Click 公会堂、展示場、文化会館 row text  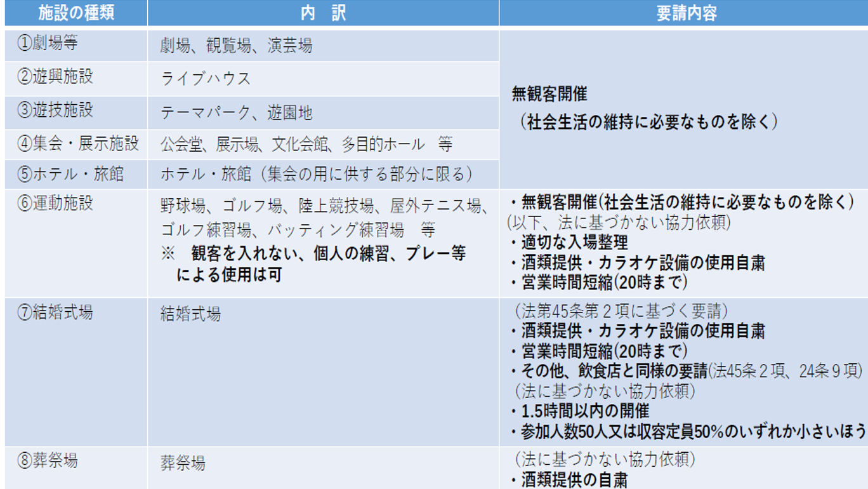(306, 145)
